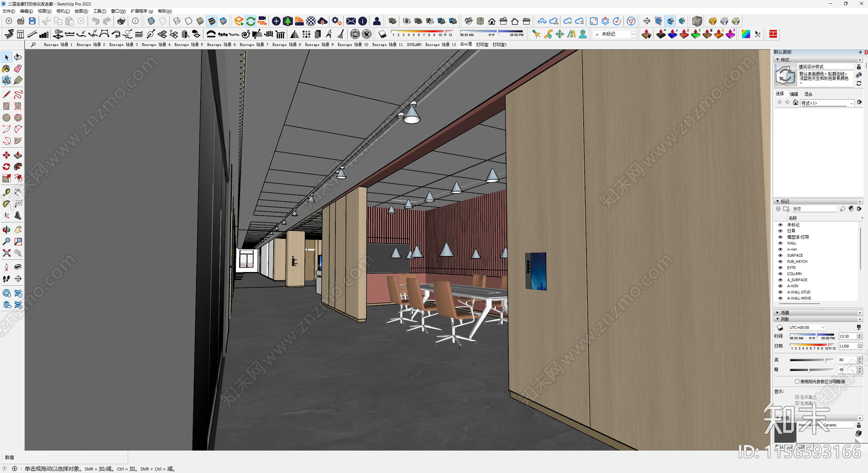Add a new tag with the plus icon

point(778,209)
